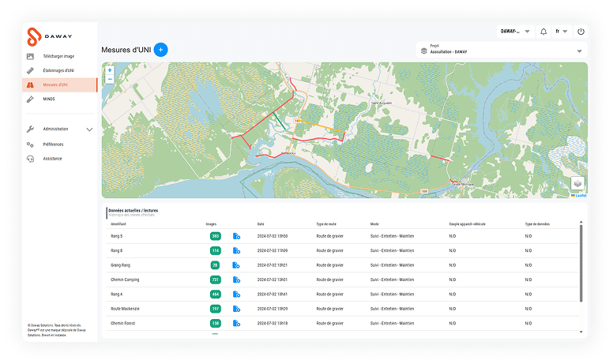613x364 pixels.
Task: Open Préférences from the sidebar
Action: pos(53,144)
